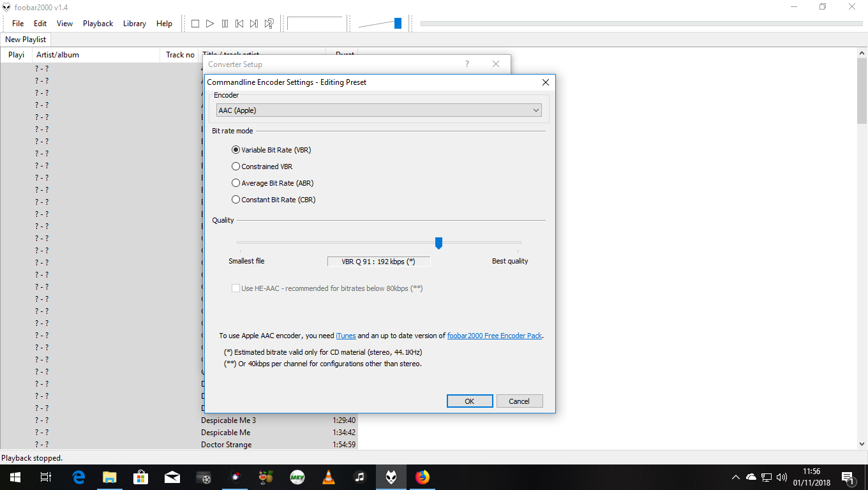This screenshot has width=868, height=490.
Task: Open the Mail app from the taskbar
Action: pyautogui.click(x=172, y=477)
